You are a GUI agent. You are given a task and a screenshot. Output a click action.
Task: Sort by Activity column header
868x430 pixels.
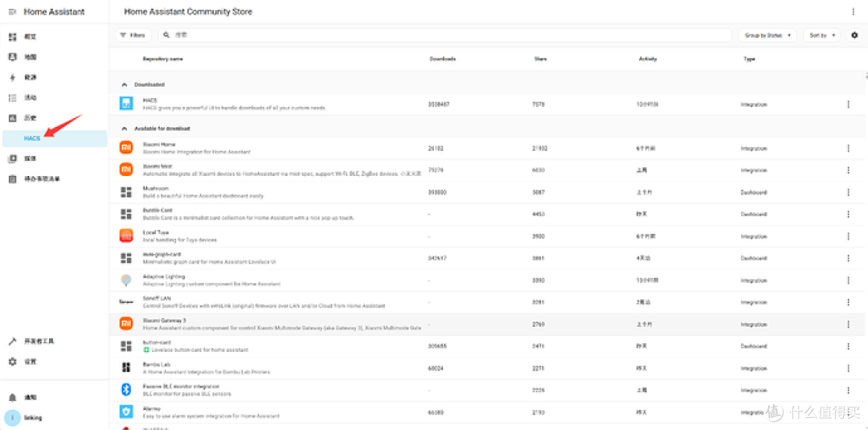pos(648,59)
